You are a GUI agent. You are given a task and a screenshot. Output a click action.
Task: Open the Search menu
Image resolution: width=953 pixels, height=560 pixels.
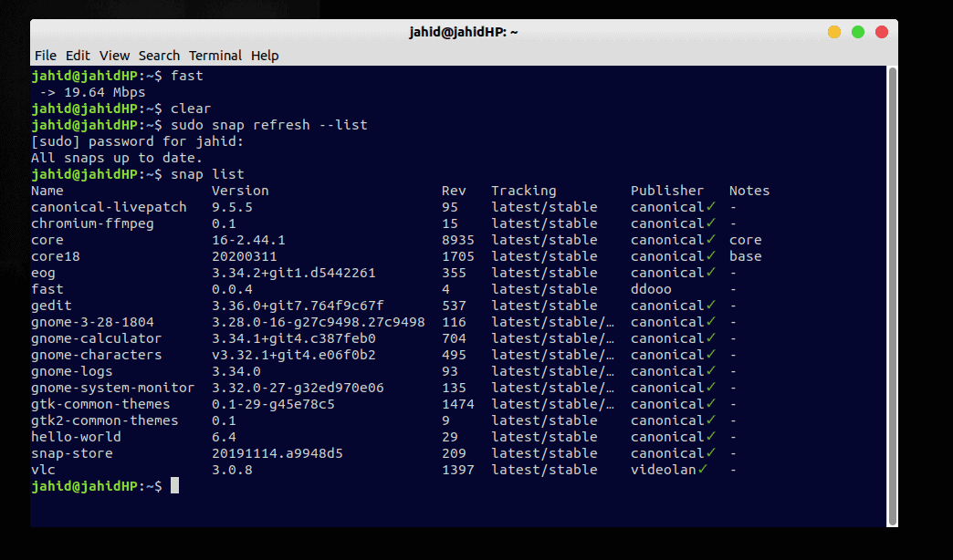(159, 56)
